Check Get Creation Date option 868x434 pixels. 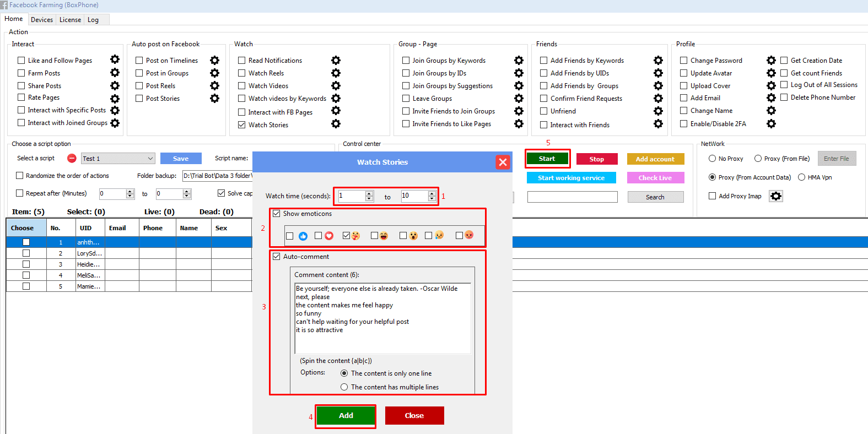pos(784,60)
